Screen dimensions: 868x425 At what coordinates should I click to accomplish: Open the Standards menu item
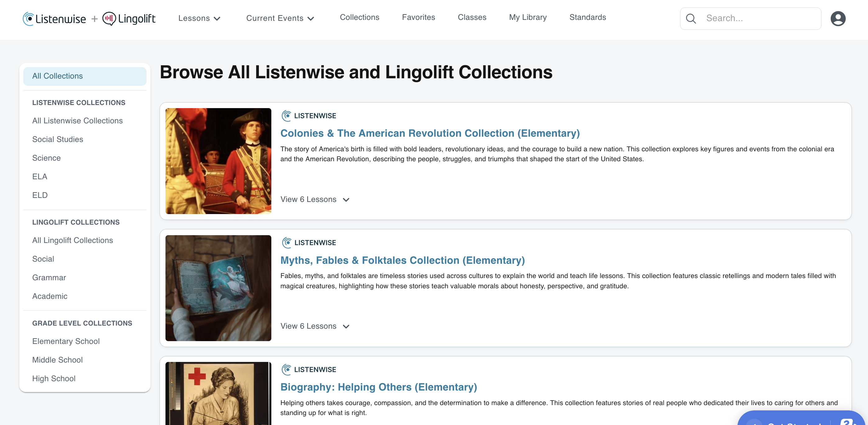(587, 17)
